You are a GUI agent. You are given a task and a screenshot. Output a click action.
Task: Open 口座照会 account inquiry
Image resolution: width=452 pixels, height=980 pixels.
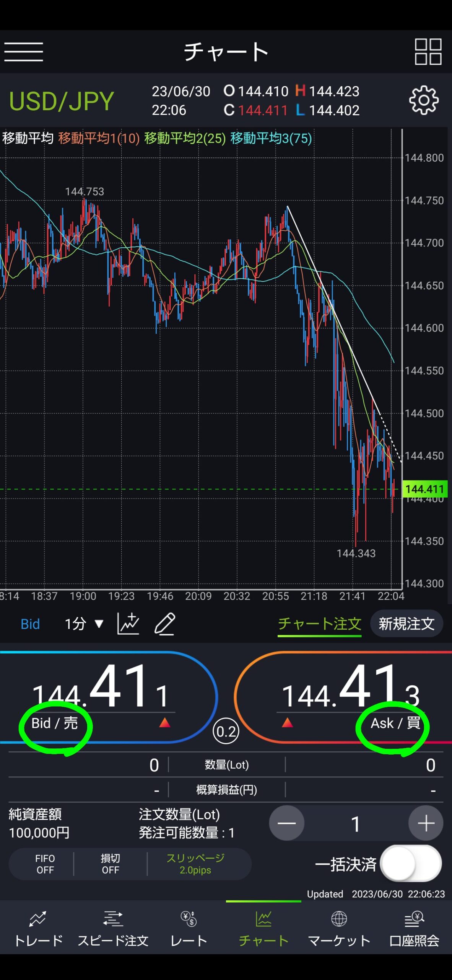(x=414, y=928)
